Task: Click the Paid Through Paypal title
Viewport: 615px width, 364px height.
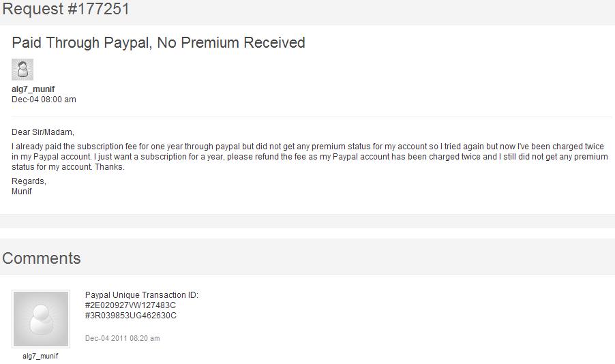Action: [x=158, y=42]
